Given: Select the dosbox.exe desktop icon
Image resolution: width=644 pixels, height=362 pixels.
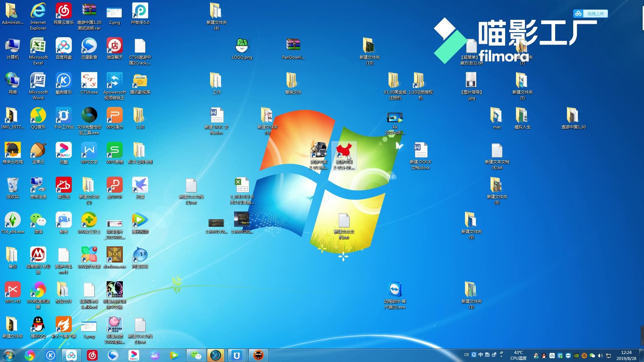Looking at the screenshot, I should pos(114,258).
